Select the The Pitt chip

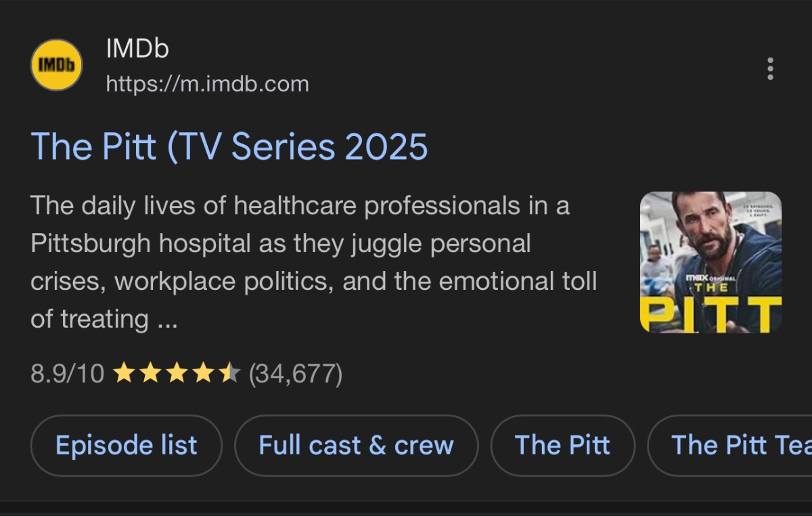click(562, 446)
